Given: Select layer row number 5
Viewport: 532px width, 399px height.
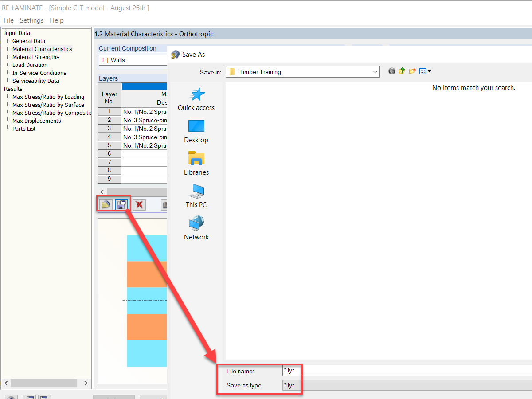Looking at the screenshot, I should pyautogui.click(x=110, y=145).
